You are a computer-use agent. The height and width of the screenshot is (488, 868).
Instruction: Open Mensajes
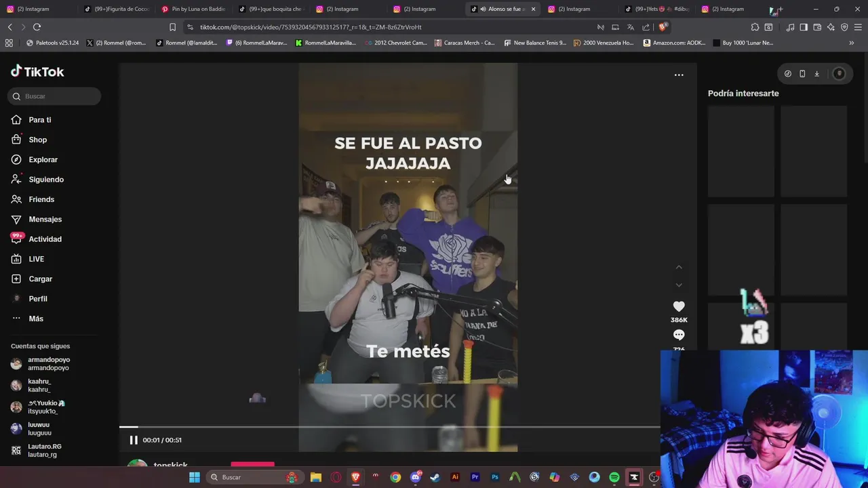(x=37, y=219)
